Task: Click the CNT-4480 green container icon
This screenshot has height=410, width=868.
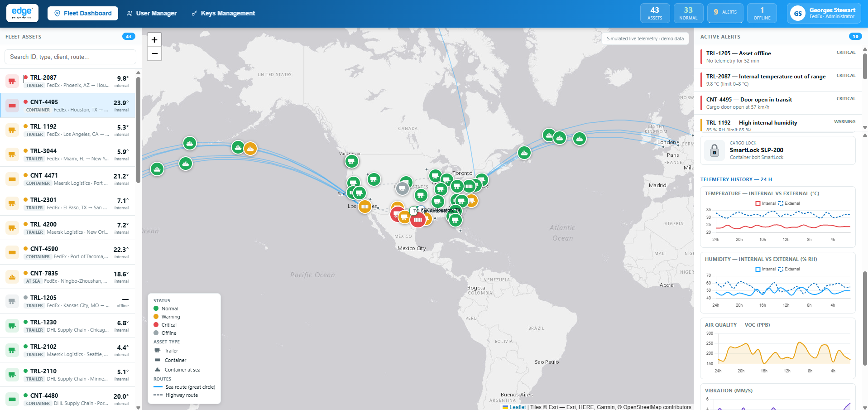Action: click(x=12, y=399)
